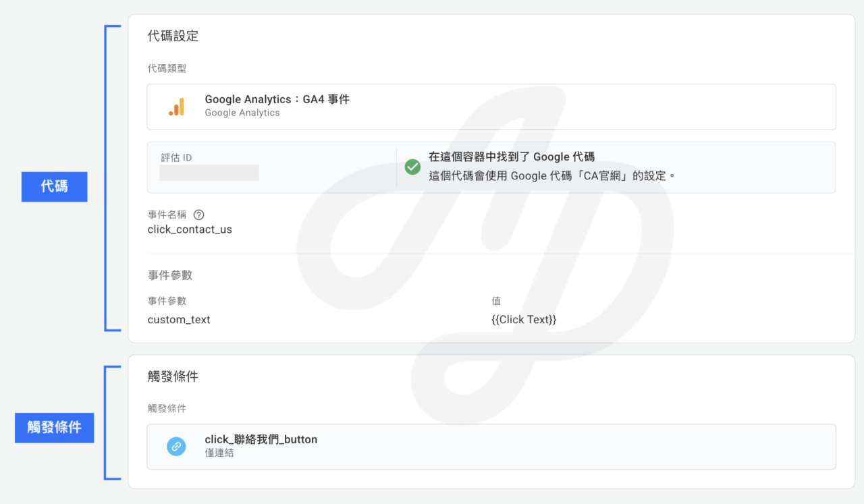
Task: Click the green checkmark status icon
Action: 412,167
